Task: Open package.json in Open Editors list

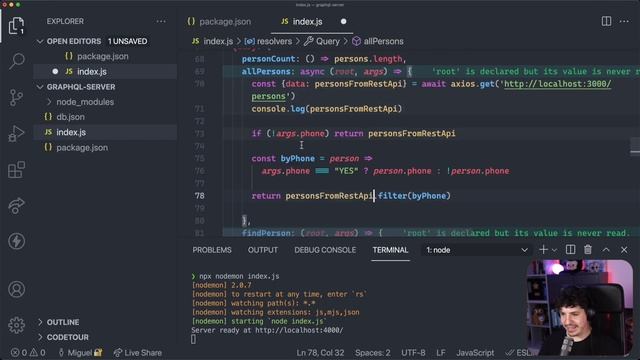Action: coord(102,56)
